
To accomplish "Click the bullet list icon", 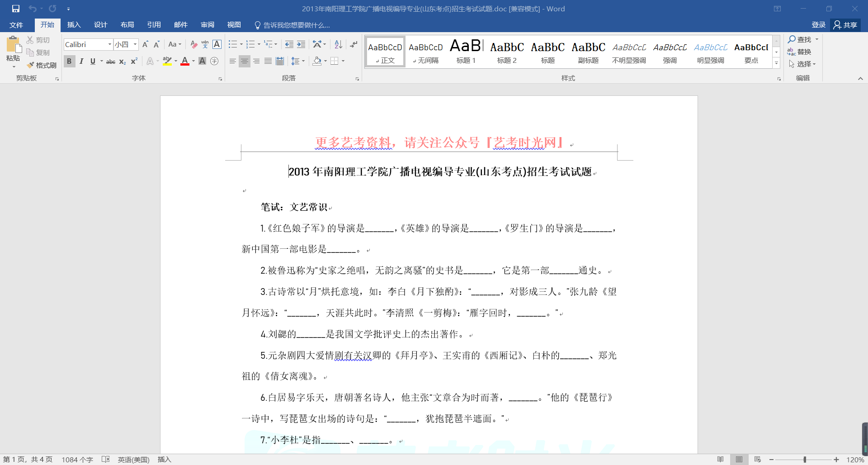I will (x=232, y=44).
